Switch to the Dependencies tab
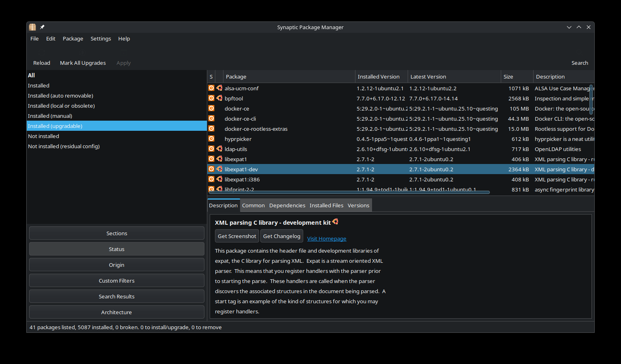 tap(287, 206)
